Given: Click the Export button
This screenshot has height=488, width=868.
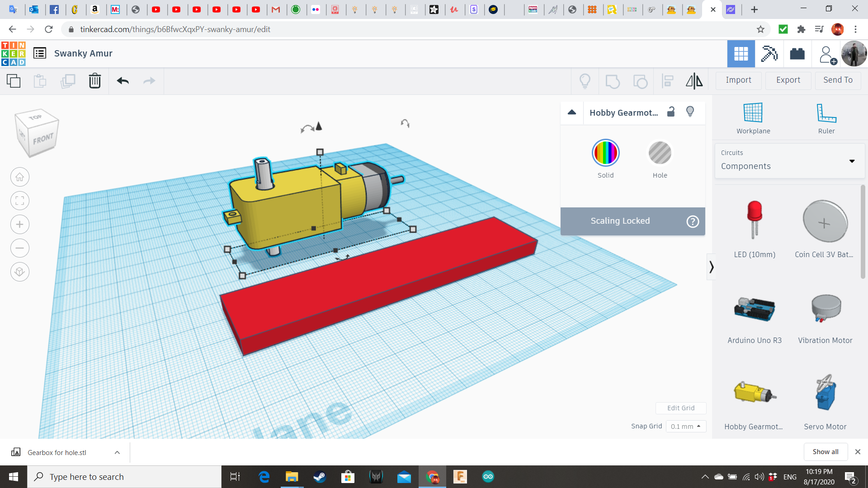Looking at the screenshot, I should click(x=788, y=80).
